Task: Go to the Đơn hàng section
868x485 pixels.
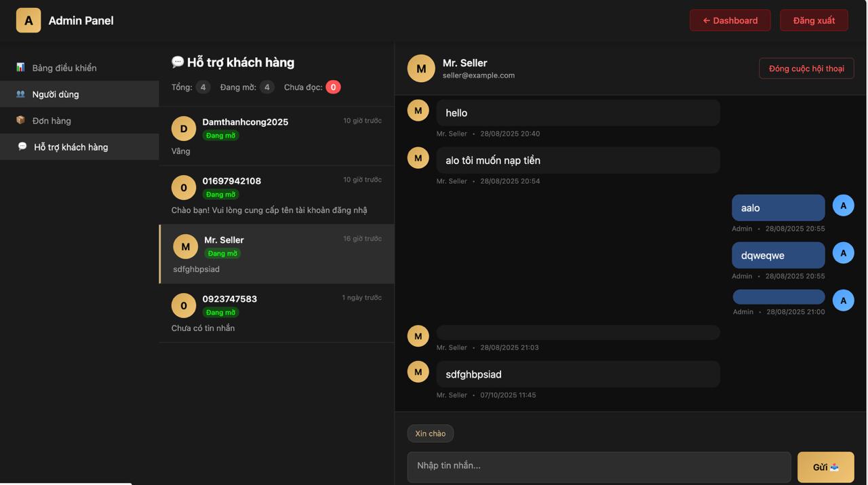Action: tap(52, 121)
